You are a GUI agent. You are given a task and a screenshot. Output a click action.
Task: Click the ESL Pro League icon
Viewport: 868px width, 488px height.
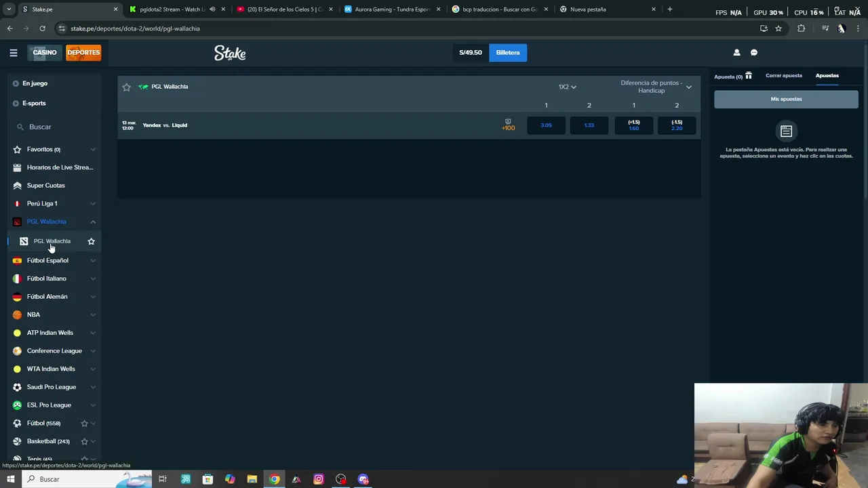click(17, 405)
